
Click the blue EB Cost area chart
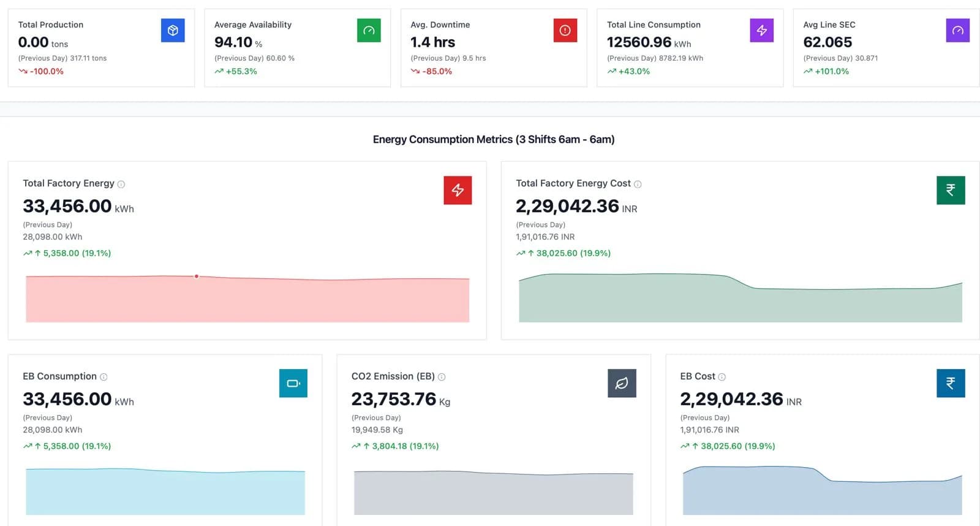(823, 490)
